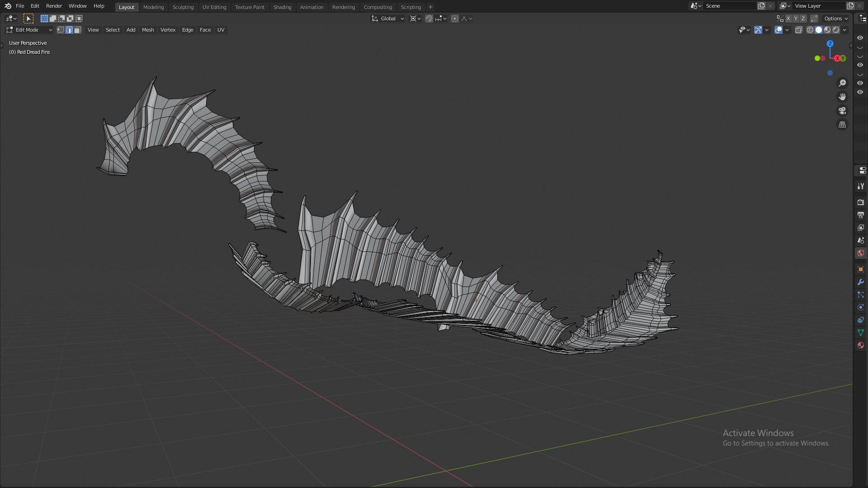The image size is (868, 488).
Task: Open the Mesh menu
Action: tap(148, 30)
